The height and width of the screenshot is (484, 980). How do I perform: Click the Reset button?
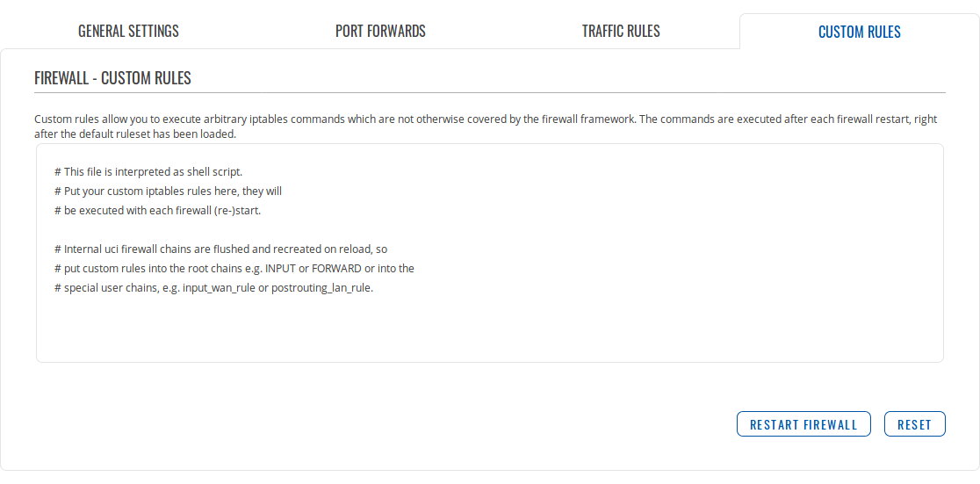tap(914, 424)
